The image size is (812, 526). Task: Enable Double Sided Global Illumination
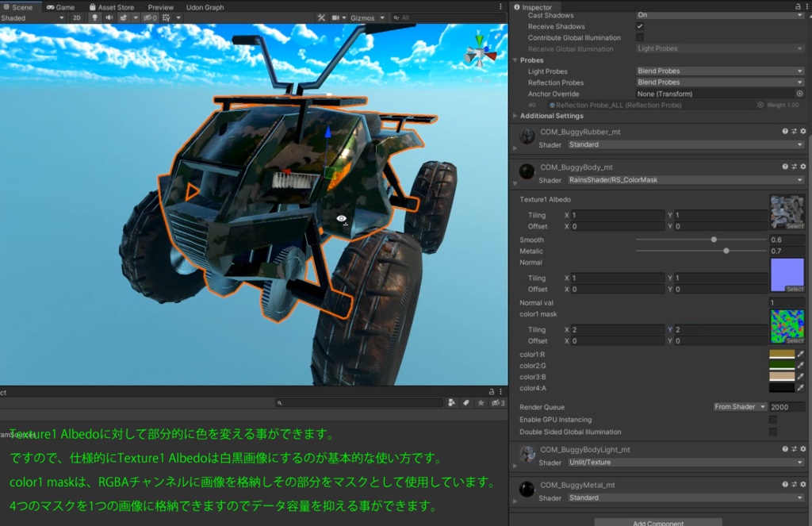[772, 432]
